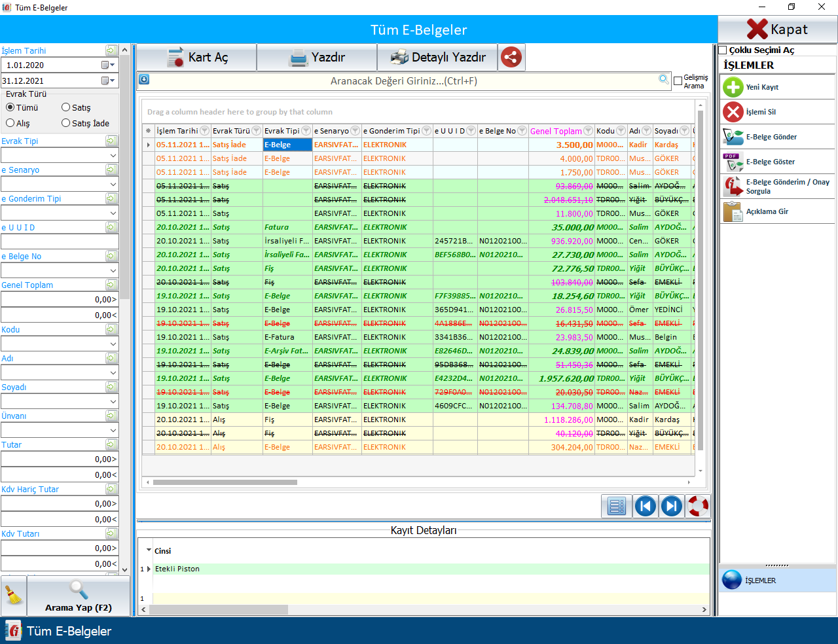Open the e Senaryo dropdown
This screenshot has height=644, width=838.
tap(113, 185)
